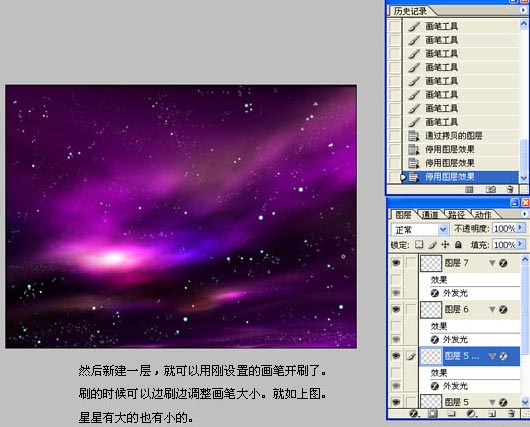Image resolution: width=530 pixels, height=427 pixels.
Task: Hide the 图层 6 layer
Action: pos(396,309)
